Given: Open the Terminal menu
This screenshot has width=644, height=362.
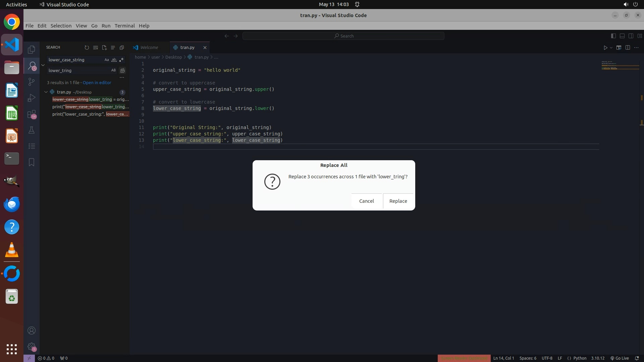Looking at the screenshot, I should click(x=124, y=26).
